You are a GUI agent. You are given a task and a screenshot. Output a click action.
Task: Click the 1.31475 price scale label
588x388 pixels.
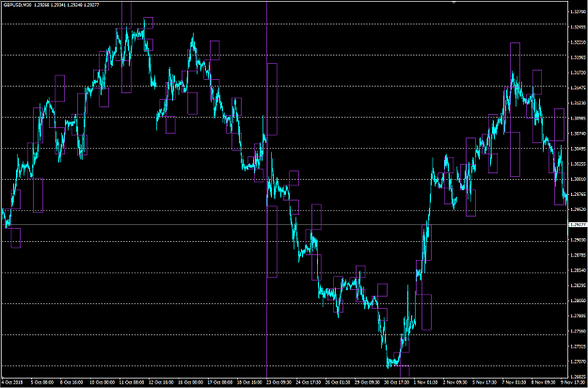577,88
